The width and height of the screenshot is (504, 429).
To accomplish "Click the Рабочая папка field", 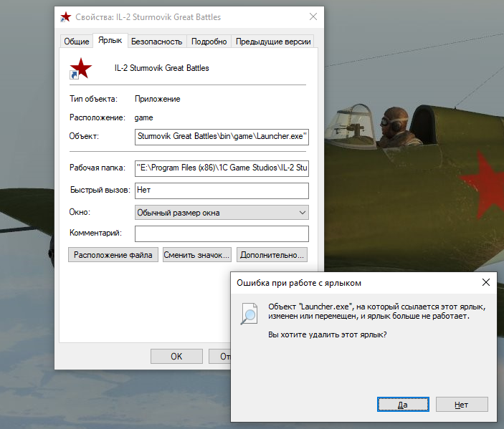I will coord(222,168).
